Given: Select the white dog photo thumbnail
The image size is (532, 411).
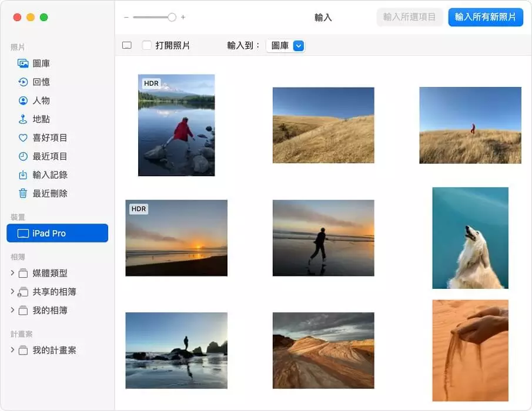Looking at the screenshot, I should pos(470,238).
